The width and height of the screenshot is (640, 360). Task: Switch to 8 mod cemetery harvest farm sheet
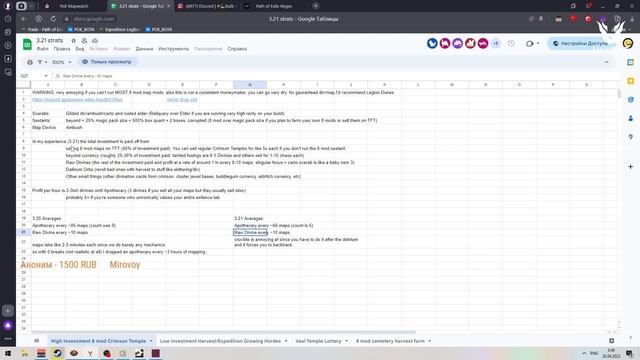tap(390, 341)
